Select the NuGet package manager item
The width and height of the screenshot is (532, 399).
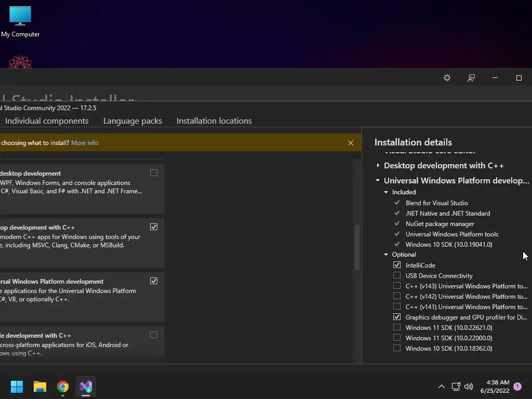tap(440, 224)
